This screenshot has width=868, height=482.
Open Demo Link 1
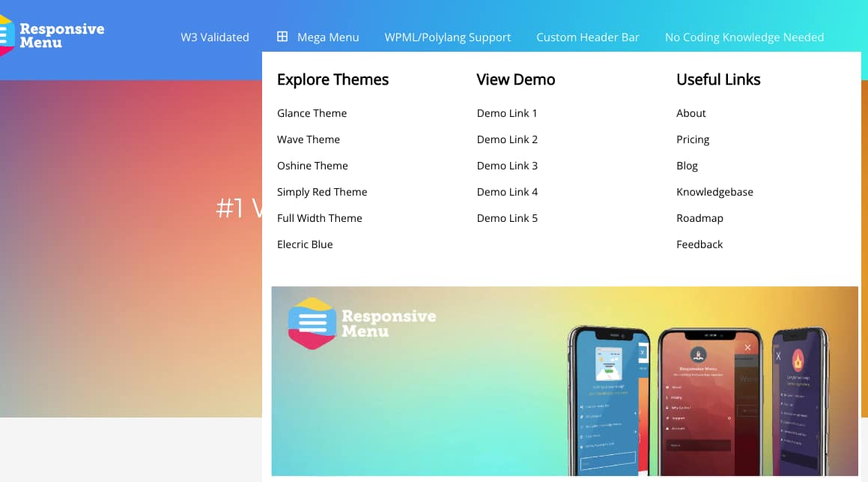507,113
